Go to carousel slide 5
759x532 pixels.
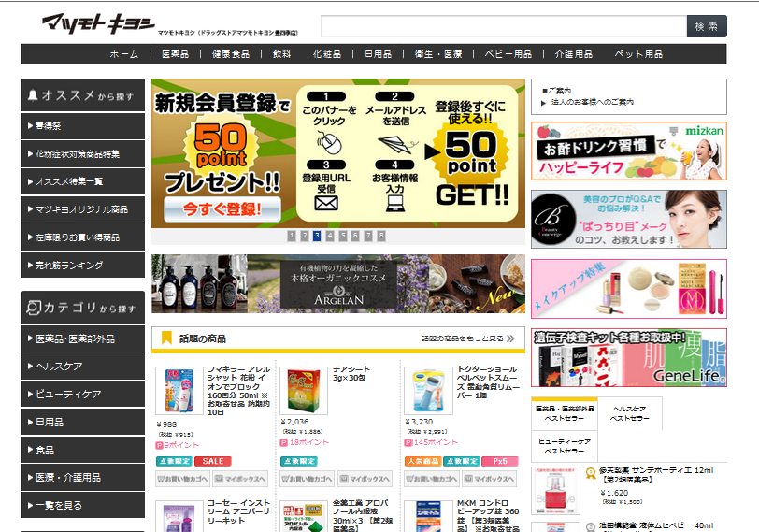[x=343, y=236]
